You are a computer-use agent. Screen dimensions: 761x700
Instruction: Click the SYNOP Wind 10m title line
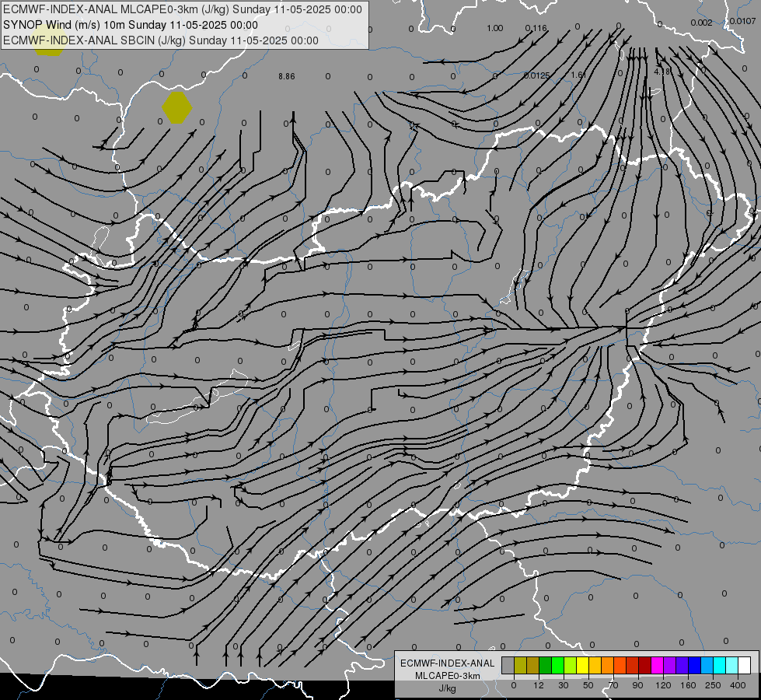[x=131, y=25]
